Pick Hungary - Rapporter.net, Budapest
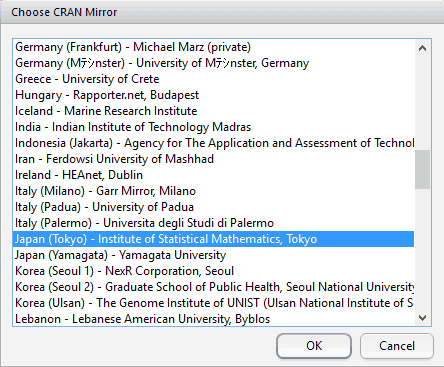 213,95
